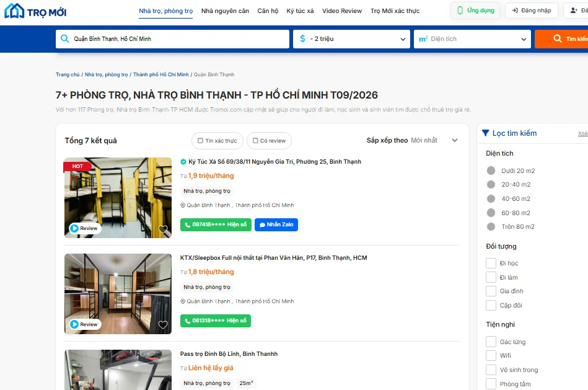The height and width of the screenshot is (390, 588).
Task: Open Ký túc xá menu item
Action: (300, 11)
